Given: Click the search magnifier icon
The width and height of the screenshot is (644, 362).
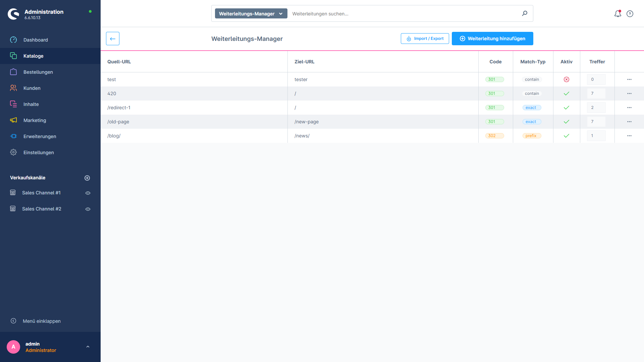Looking at the screenshot, I should [525, 13].
